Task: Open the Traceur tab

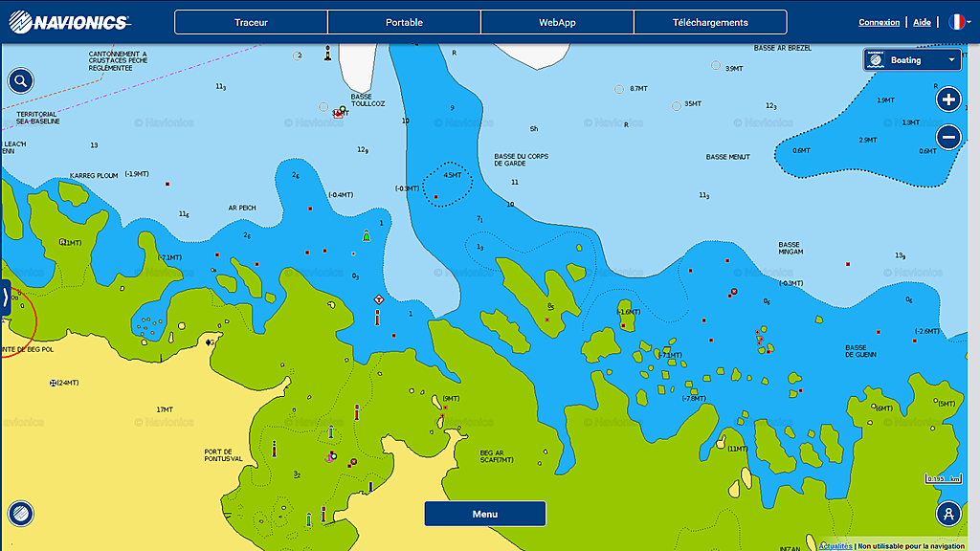Action: click(x=251, y=23)
